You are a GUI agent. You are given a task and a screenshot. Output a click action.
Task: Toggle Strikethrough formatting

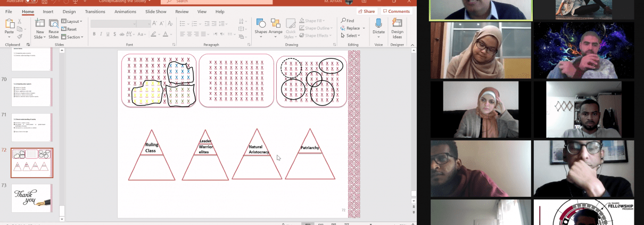pyautogui.click(x=122, y=34)
